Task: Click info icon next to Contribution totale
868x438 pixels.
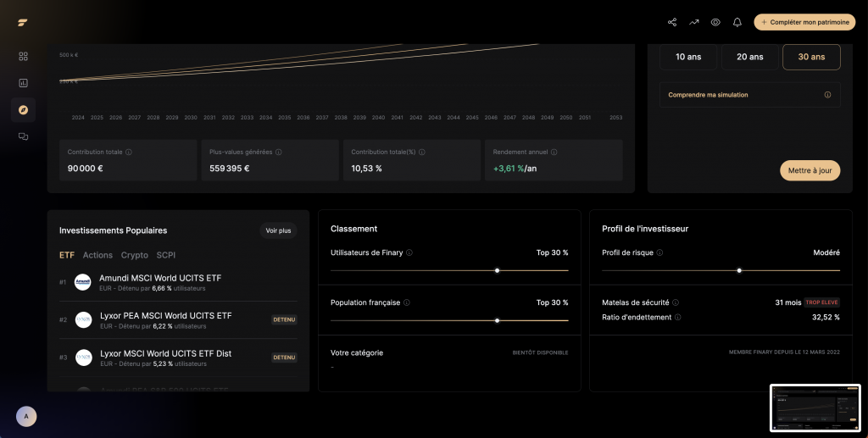Action: (129, 152)
